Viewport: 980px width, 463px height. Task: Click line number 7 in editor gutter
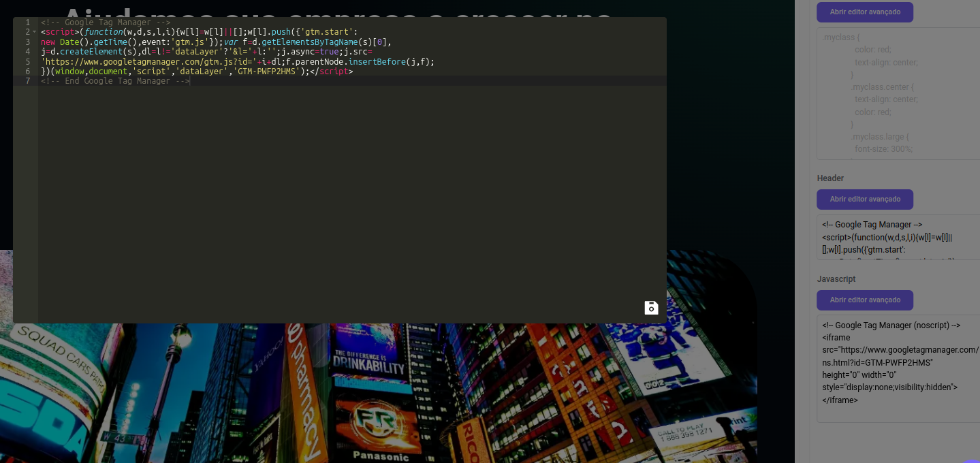pos(27,81)
